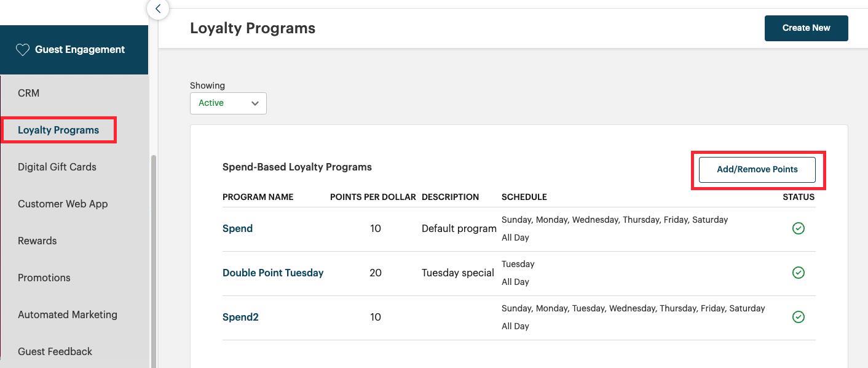Open Promotions in the sidebar

pos(44,278)
